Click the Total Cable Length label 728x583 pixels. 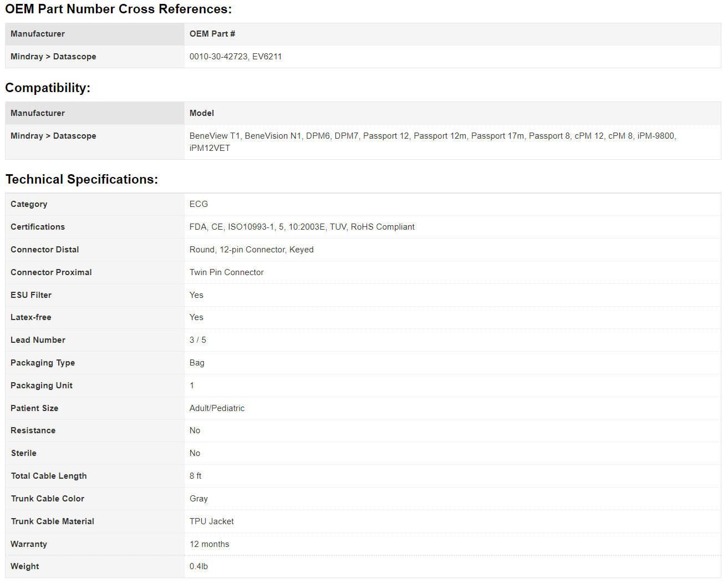(x=49, y=476)
